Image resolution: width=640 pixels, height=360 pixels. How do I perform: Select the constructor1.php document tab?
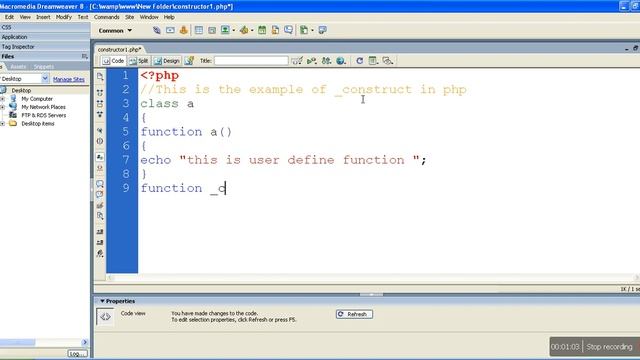(119, 49)
